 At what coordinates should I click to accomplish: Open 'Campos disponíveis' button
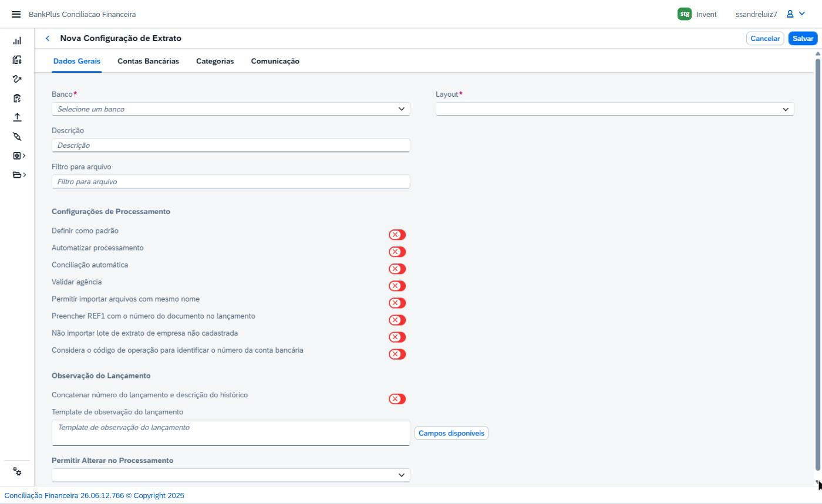click(452, 434)
